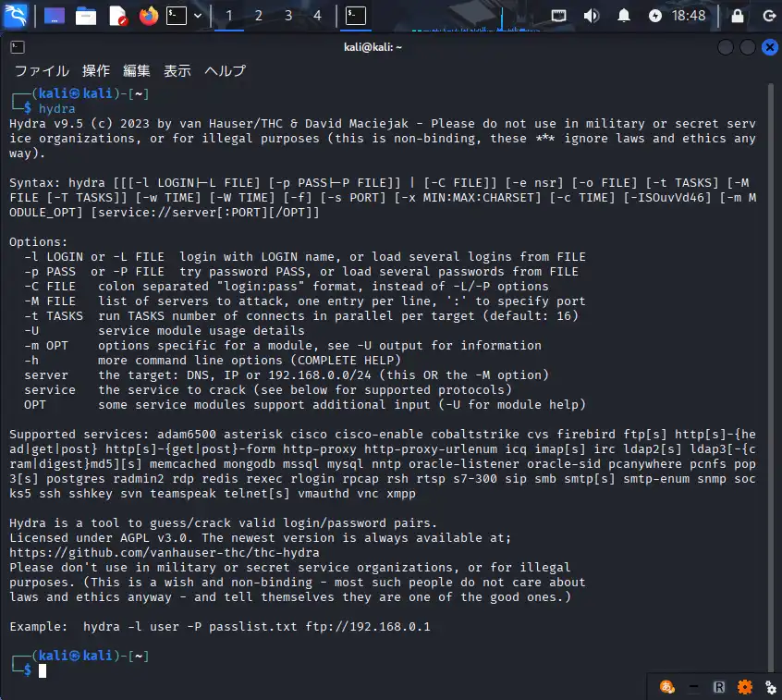Open the ファイル menu

(x=42, y=71)
